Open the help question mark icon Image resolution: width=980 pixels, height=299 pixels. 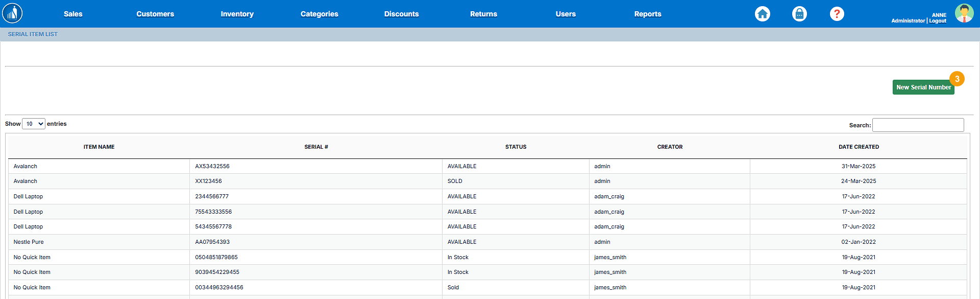pyautogui.click(x=837, y=14)
